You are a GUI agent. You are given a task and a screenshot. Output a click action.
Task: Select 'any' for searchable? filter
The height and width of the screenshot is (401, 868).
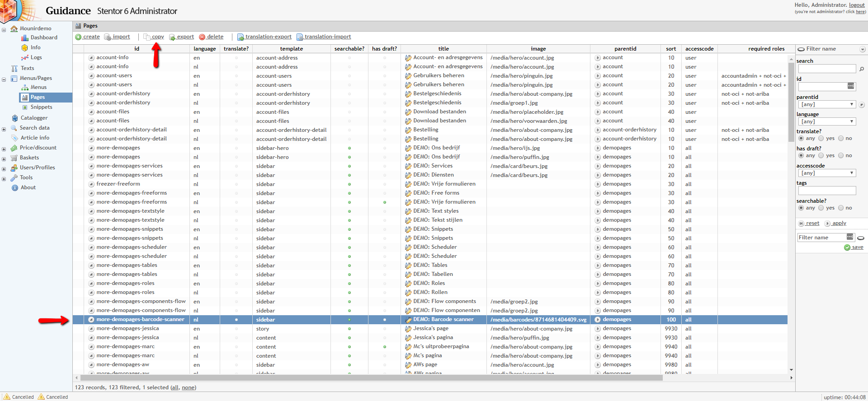click(801, 208)
